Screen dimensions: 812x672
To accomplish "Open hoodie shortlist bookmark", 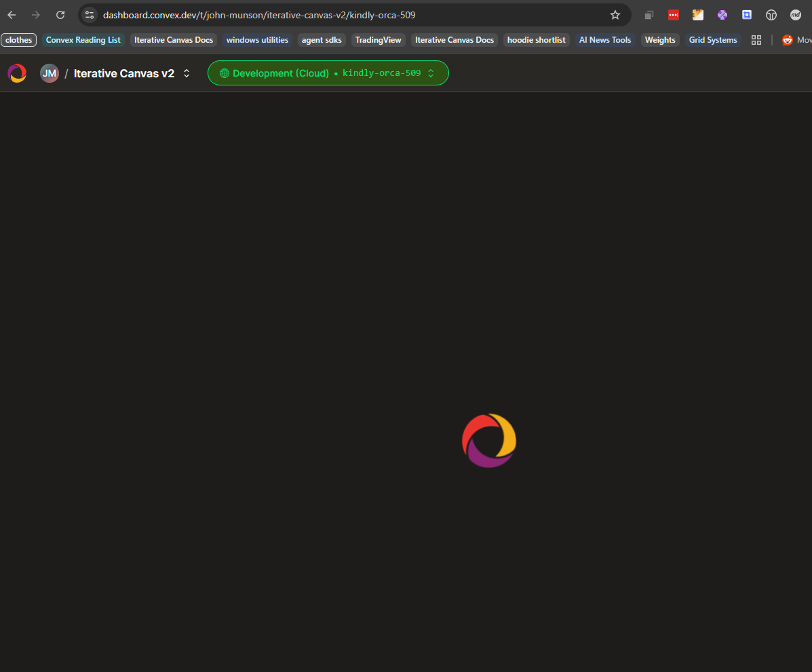I will 537,40.
